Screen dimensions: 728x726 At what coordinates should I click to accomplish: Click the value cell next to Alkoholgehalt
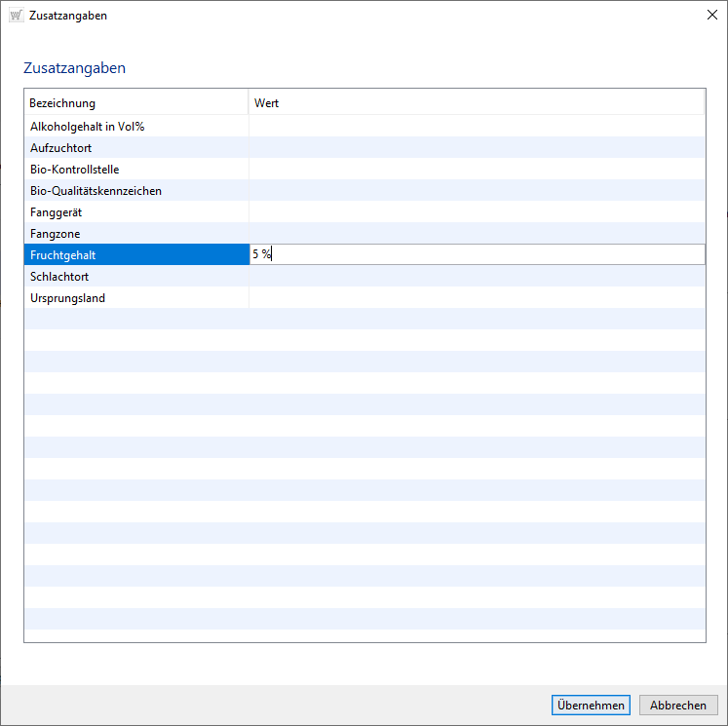pyautogui.click(x=476, y=127)
